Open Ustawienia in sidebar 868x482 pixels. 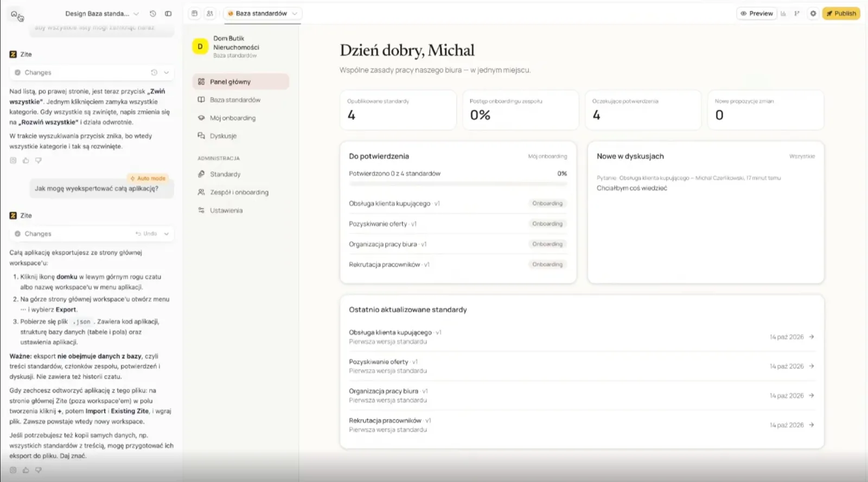click(241, 210)
